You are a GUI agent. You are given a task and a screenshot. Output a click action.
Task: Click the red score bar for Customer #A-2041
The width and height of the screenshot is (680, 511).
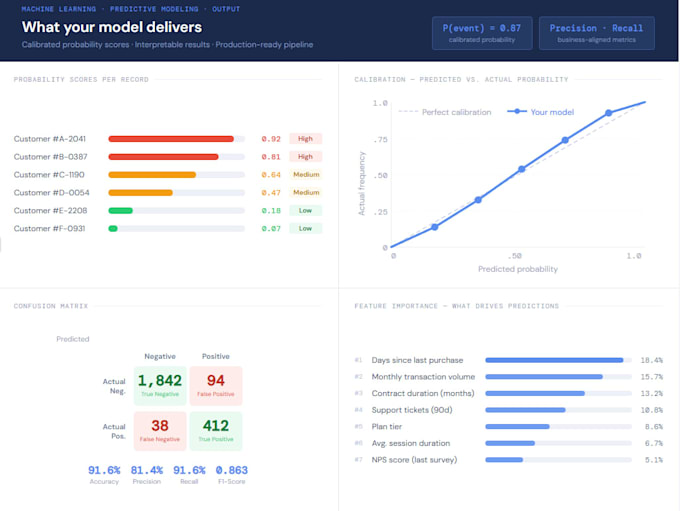[x=171, y=139]
